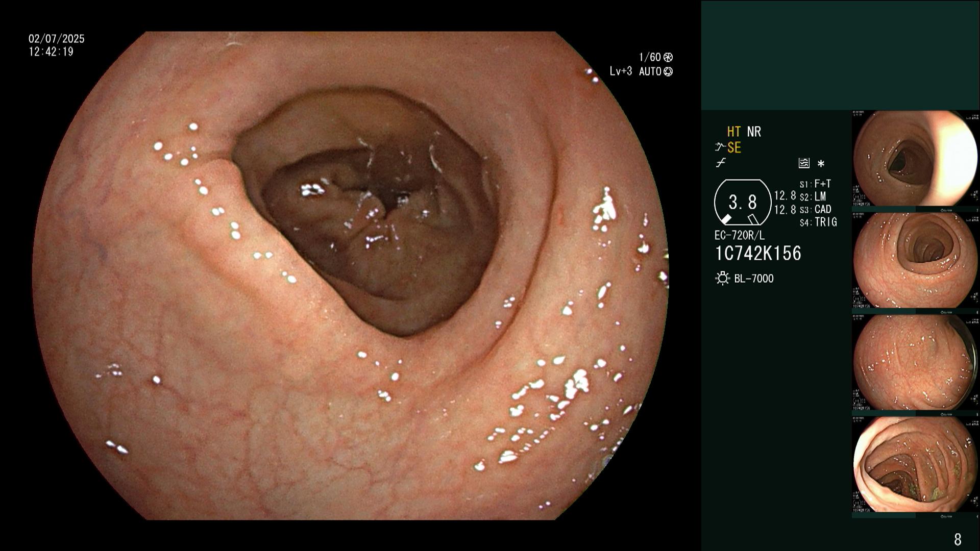Select the yellow SE label
The width and height of the screenshot is (980, 551).
point(734,148)
